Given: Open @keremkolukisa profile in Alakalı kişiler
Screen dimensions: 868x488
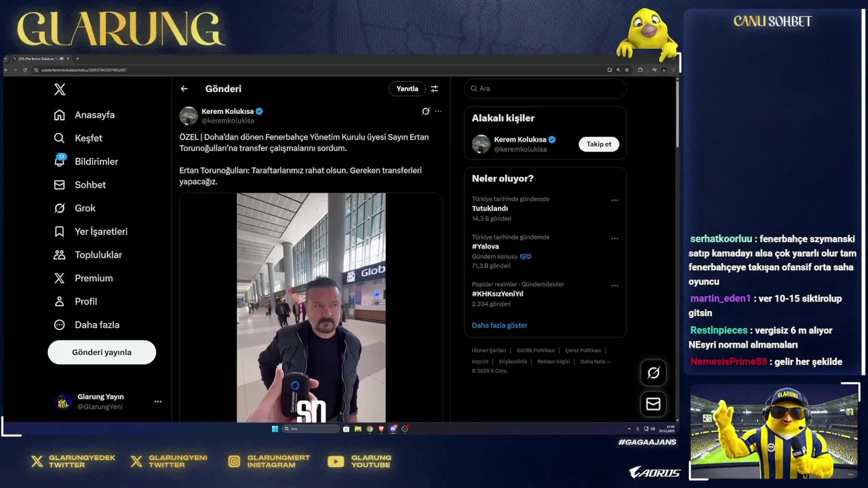Looking at the screenshot, I should click(x=520, y=149).
